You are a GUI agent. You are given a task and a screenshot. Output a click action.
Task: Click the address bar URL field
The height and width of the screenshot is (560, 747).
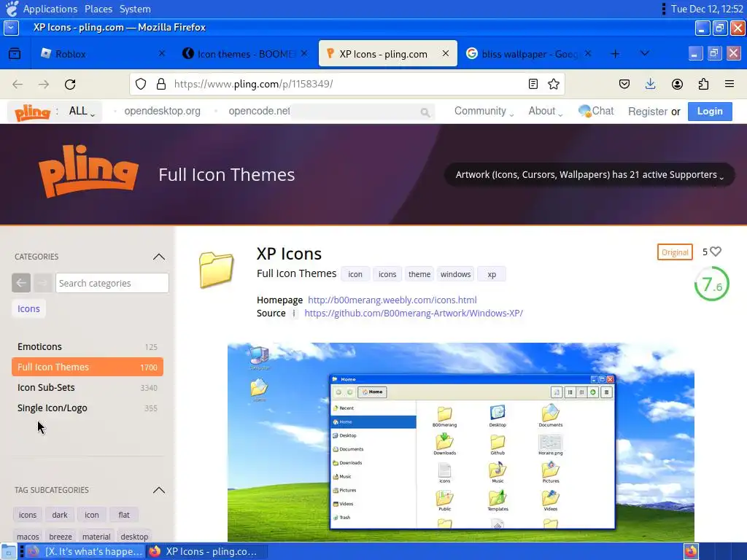click(x=348, y=85)
